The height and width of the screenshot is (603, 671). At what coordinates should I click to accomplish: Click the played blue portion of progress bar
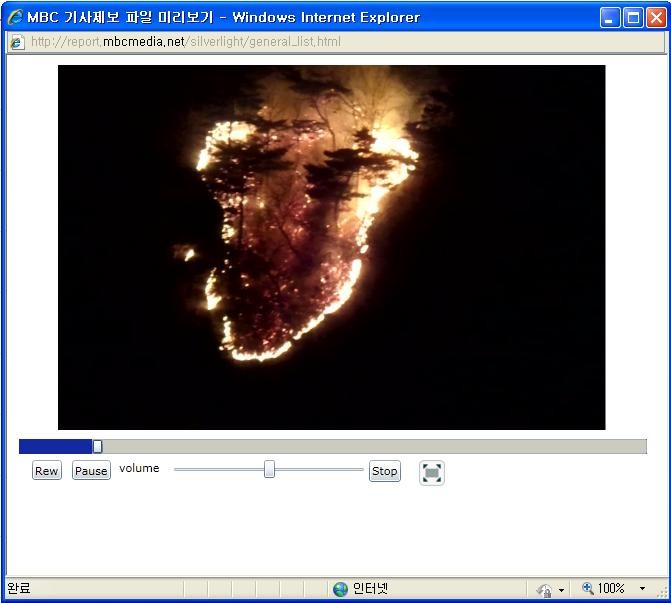point(56,446)
